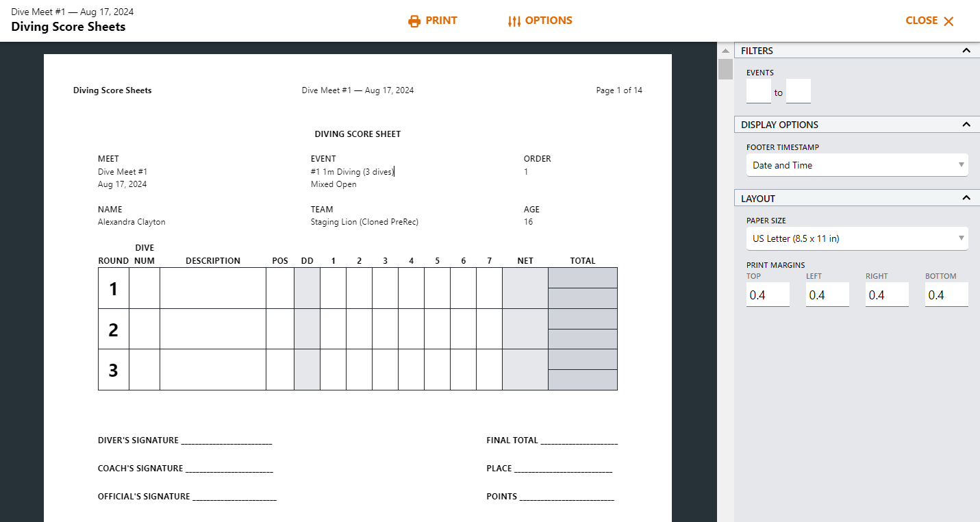Click the Paper Size dropdown arrow

(960, 238)
